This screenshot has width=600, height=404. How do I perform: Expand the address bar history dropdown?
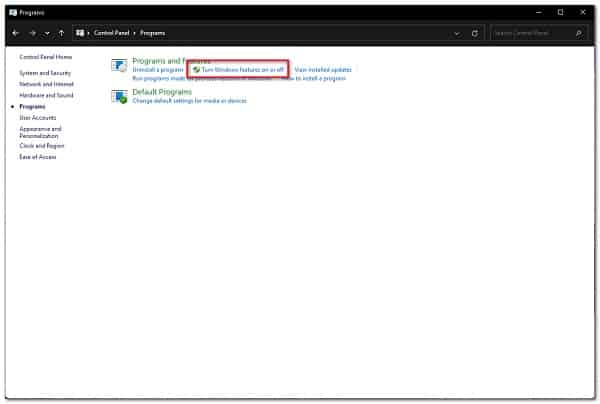point(457,34)
